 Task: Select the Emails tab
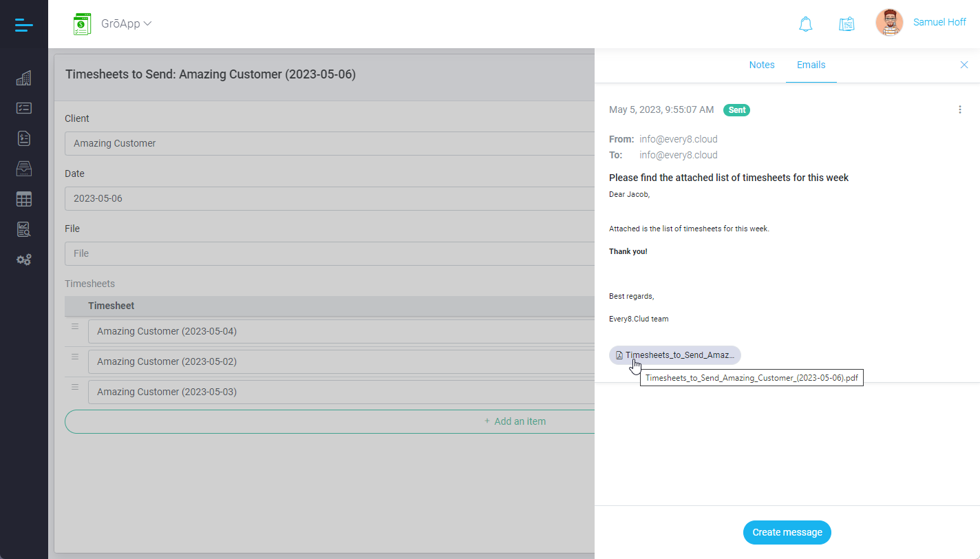point(811,65)
